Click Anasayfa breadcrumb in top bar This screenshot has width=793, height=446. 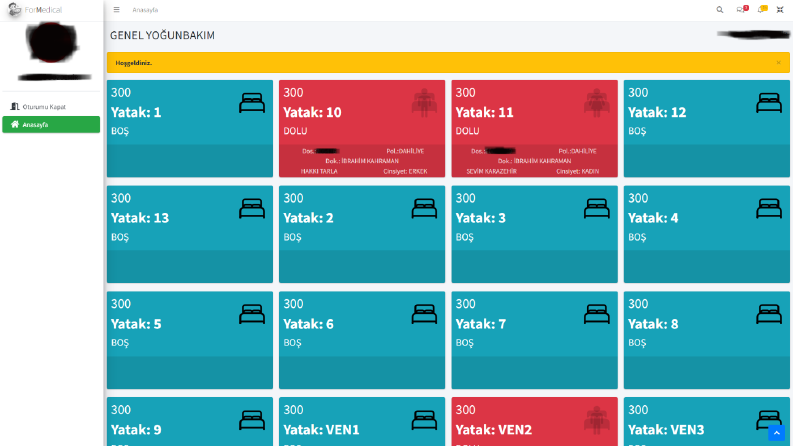pyautogui.click(x=145, y=10)
